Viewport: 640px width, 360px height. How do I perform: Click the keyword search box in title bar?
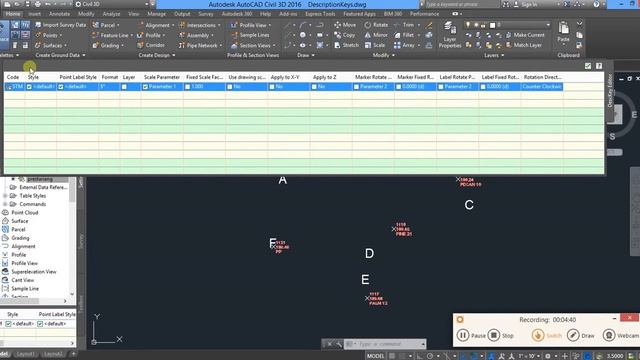(x=462, y=4)
